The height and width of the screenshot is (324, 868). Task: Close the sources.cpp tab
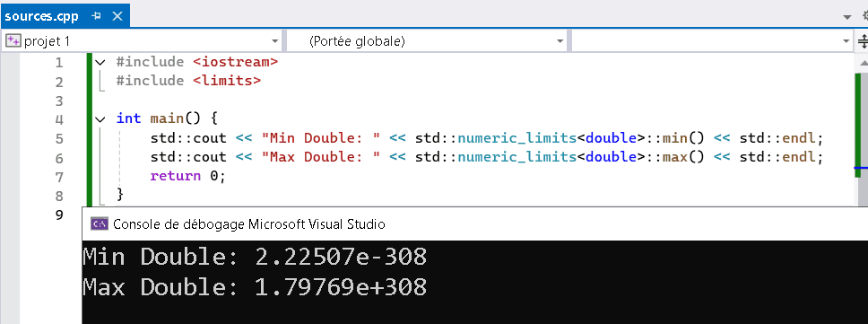coord(117,16)
